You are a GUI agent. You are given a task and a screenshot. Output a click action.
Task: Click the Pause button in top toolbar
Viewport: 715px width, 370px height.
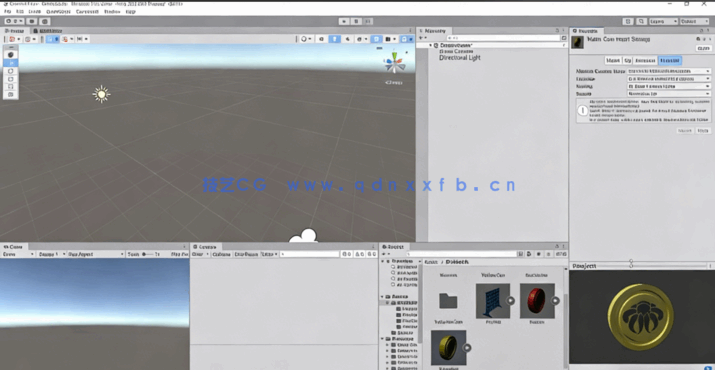click(x=356, y=21)
